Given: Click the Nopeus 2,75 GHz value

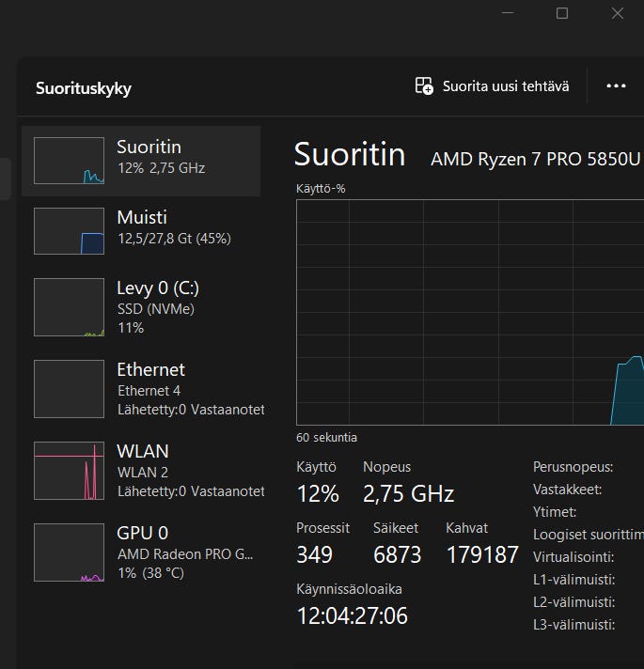Looking at the screenshot, I should click(408, 493).
